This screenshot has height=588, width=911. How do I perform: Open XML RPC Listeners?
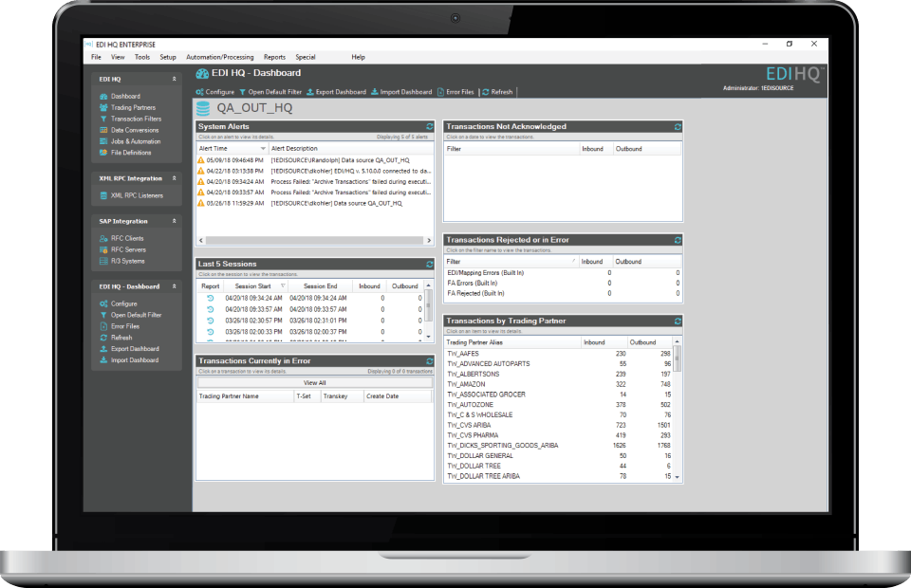point(131,195)
